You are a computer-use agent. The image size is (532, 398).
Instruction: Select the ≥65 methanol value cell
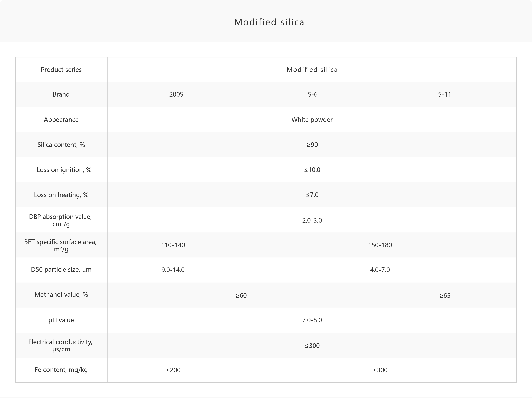pos(448,295)
